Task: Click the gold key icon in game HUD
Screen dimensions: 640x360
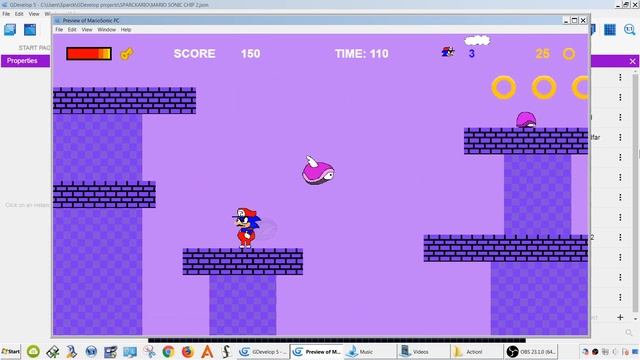Action: (x=127, y=53)
